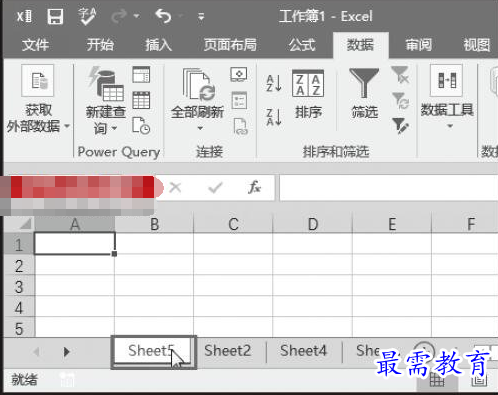The image size is (498, 395).
Task: Open the 数据工具 dropdown button
Action: tap(447, 97)
